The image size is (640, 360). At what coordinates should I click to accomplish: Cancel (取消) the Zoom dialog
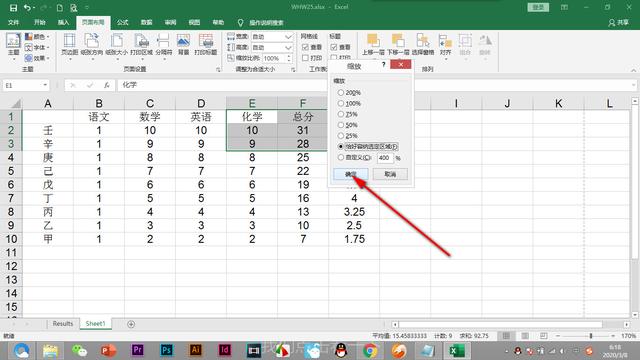pyautogui.click(x=390, y=174)
